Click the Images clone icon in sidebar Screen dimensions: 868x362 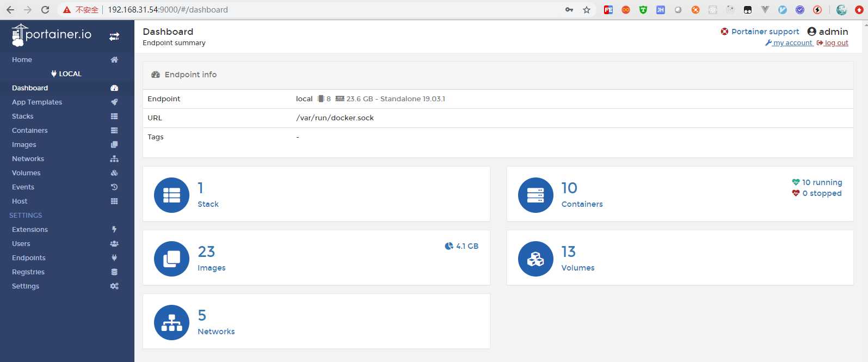pos(114,145)
